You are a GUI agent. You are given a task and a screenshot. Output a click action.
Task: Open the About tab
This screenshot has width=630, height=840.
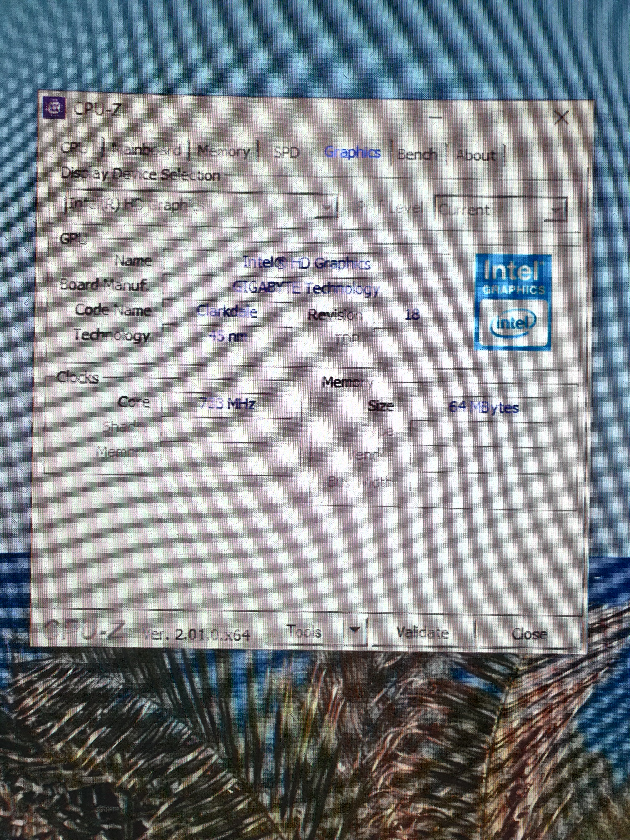tap(475, 155)
